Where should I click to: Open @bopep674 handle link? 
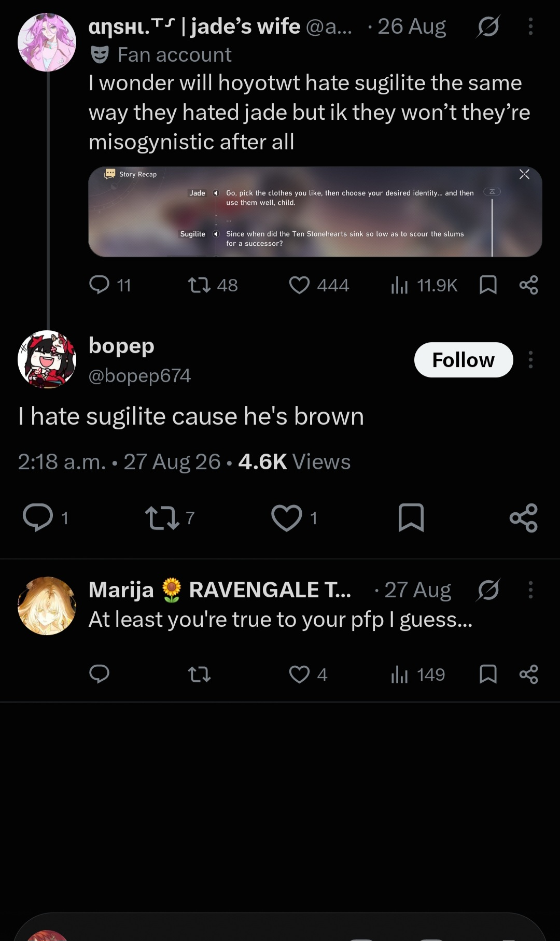pyautogui.click(x=139, y=375)
